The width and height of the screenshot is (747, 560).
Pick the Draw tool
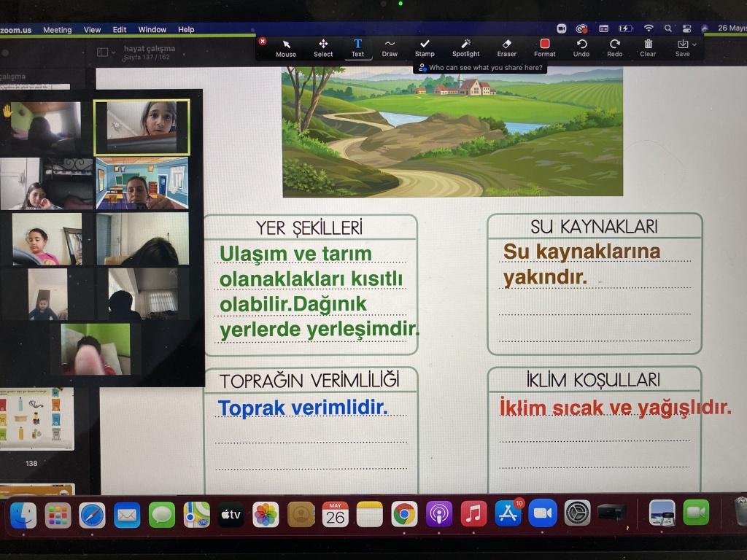pos(390,48)
